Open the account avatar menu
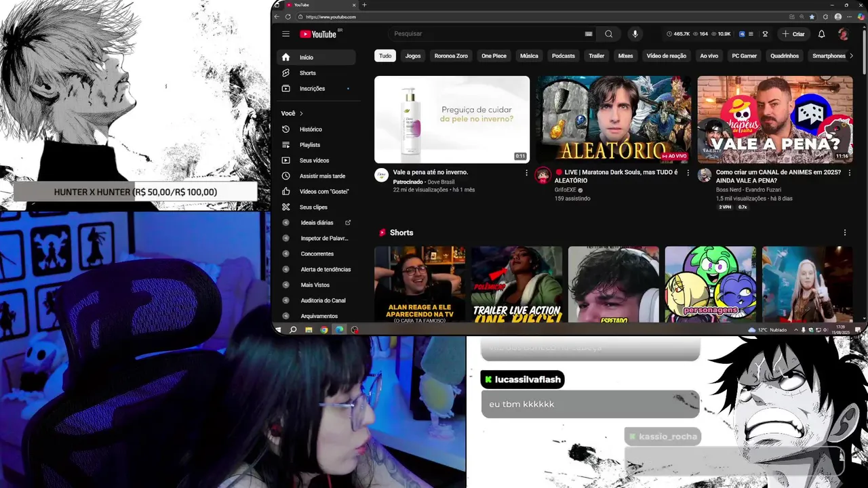 tap(843, 34)
